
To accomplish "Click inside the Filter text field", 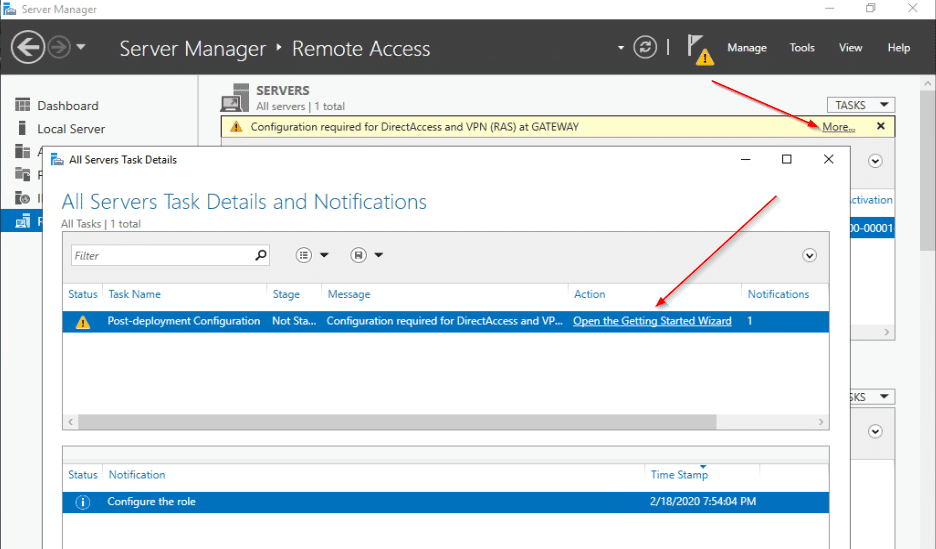I will [160, 255].
